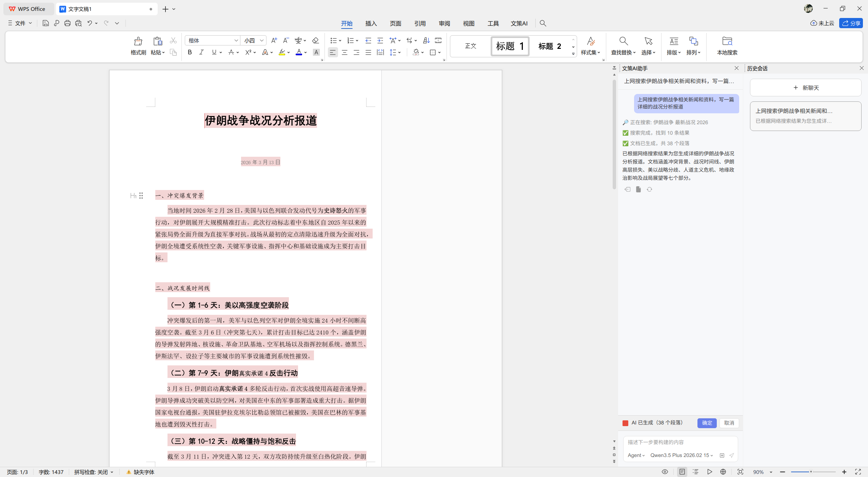Click the 确定 button to accept AI content

707,423
